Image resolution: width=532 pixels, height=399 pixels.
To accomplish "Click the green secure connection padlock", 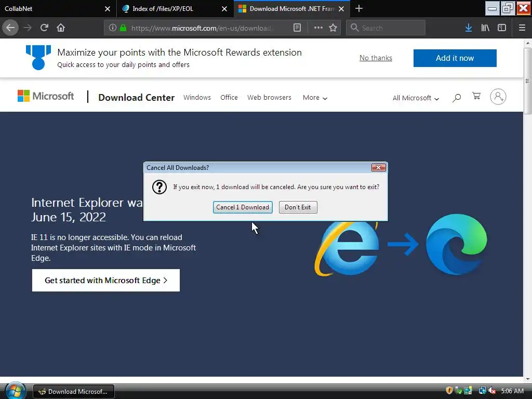I will tap(123, 28).
